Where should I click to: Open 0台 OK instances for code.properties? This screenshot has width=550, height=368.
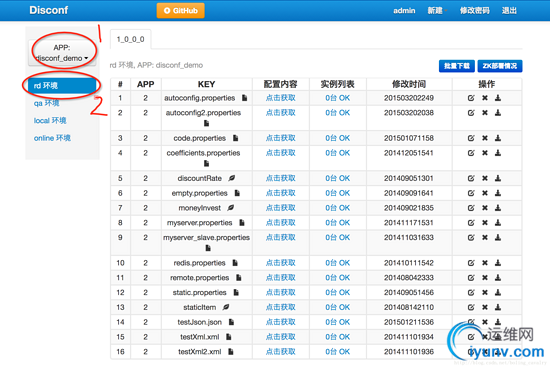point(337,138)
